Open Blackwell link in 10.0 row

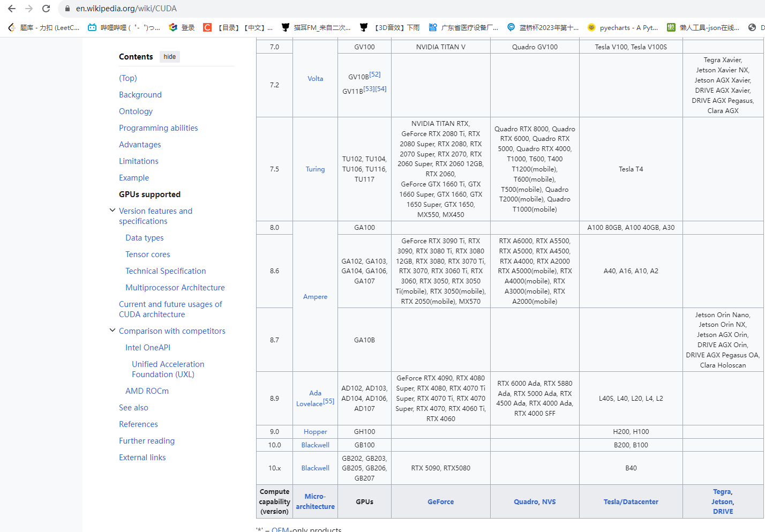(x=315, y=445)
